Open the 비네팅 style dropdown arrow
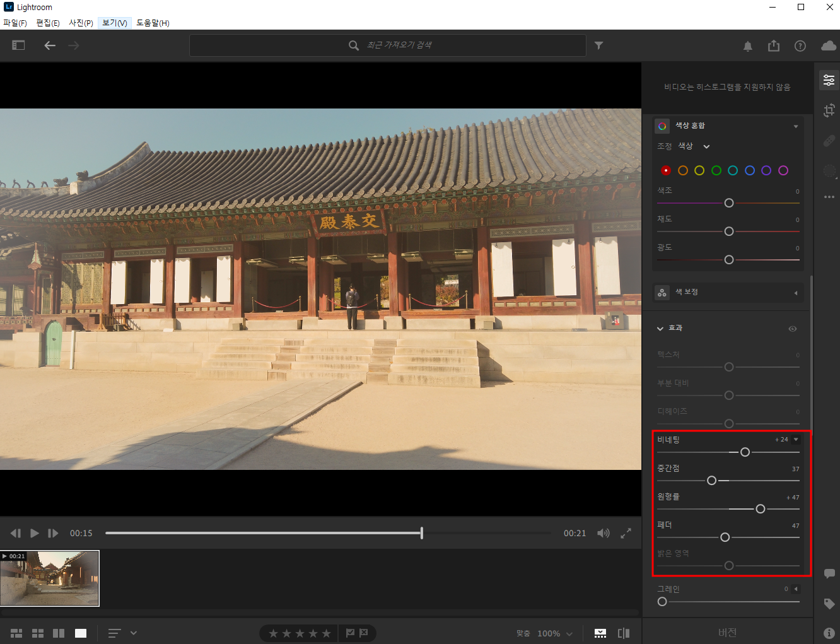Viewport: 840px width, 644px height. (796, 440)
